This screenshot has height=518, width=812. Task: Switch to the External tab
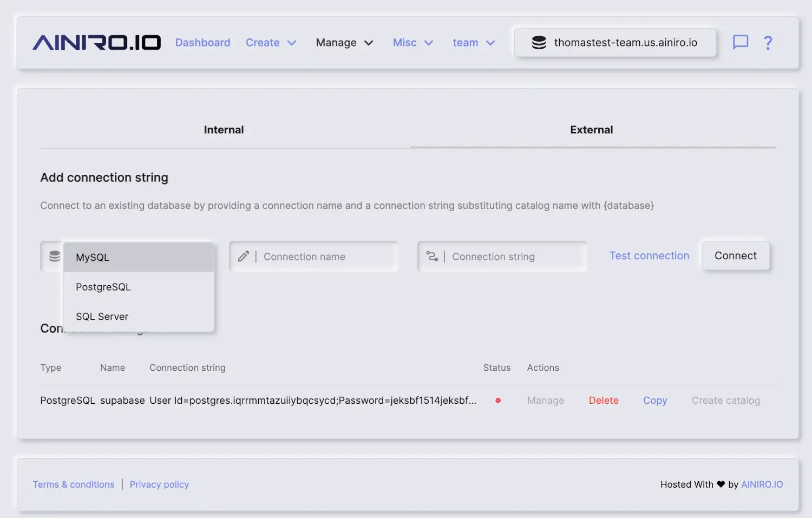tap(592, 130)
